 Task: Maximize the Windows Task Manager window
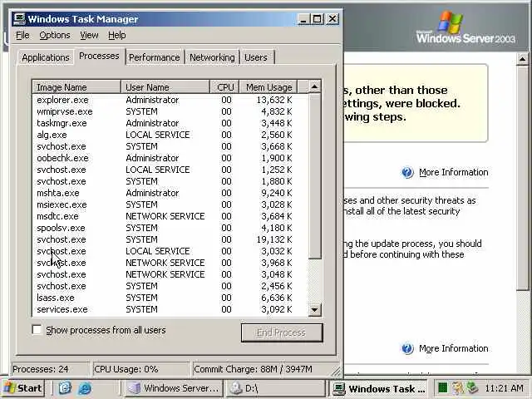pyautogui.click(x=318, y=19)
